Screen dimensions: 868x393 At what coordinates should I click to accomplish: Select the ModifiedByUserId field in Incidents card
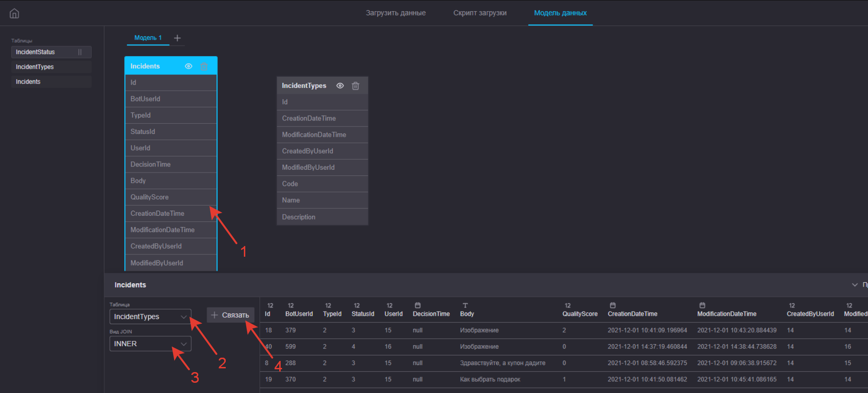171,263
